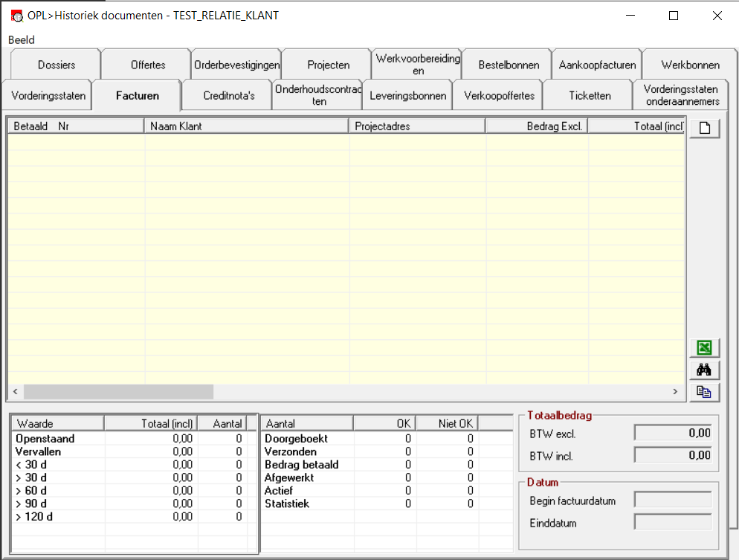Click the Niet OK column header
This screenshot has width=739, height=560.
[x=447, y=424]
